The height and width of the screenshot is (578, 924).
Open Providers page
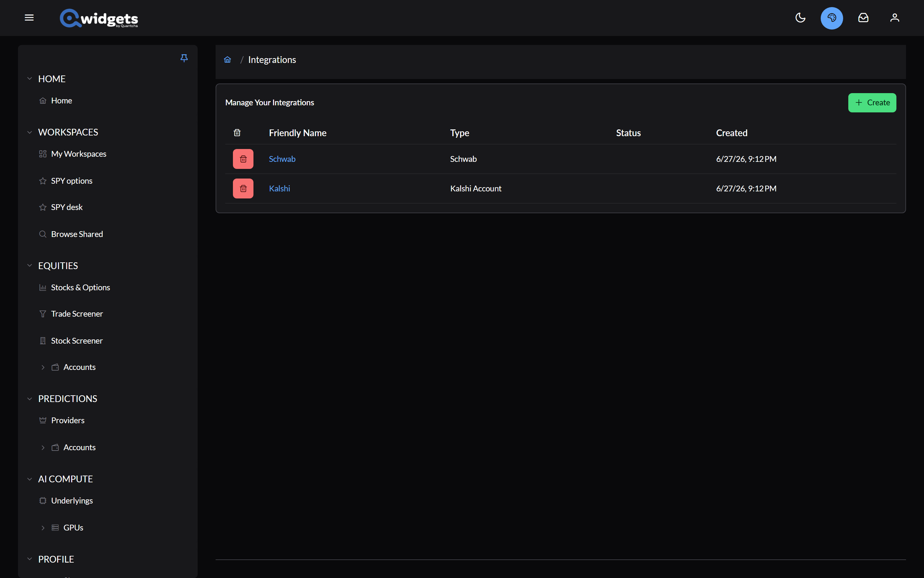click(x=68, y=421)
